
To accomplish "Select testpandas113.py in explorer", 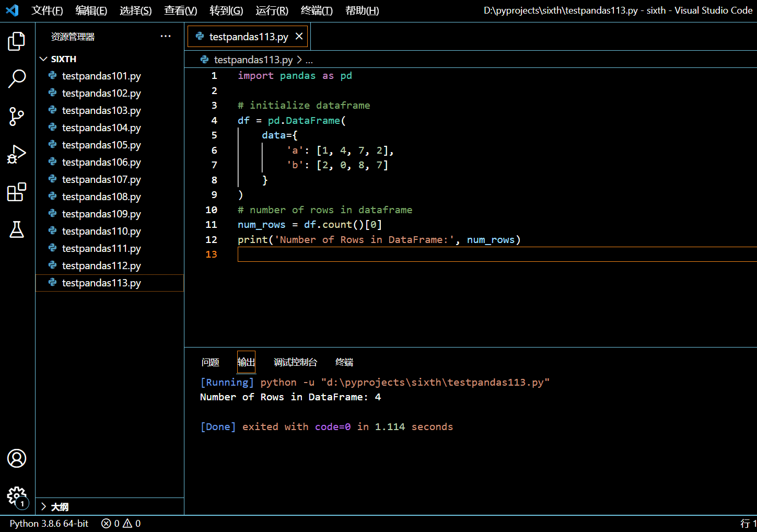I will tap(110, 283).
